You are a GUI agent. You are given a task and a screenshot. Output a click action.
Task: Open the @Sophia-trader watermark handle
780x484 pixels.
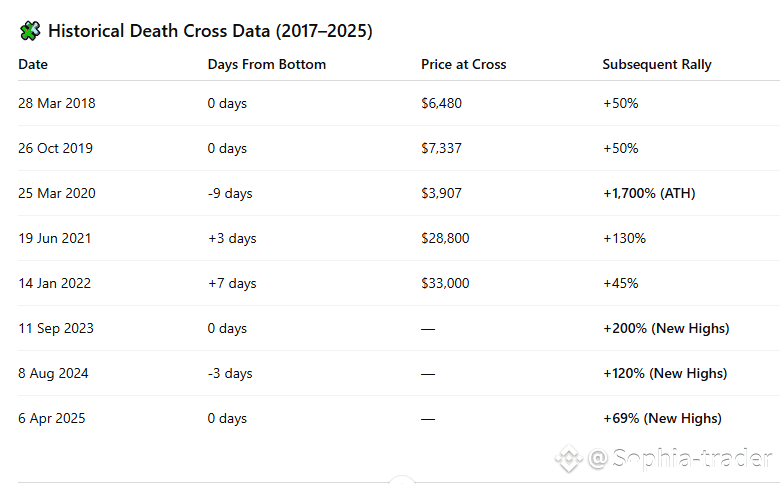point(680,459)
